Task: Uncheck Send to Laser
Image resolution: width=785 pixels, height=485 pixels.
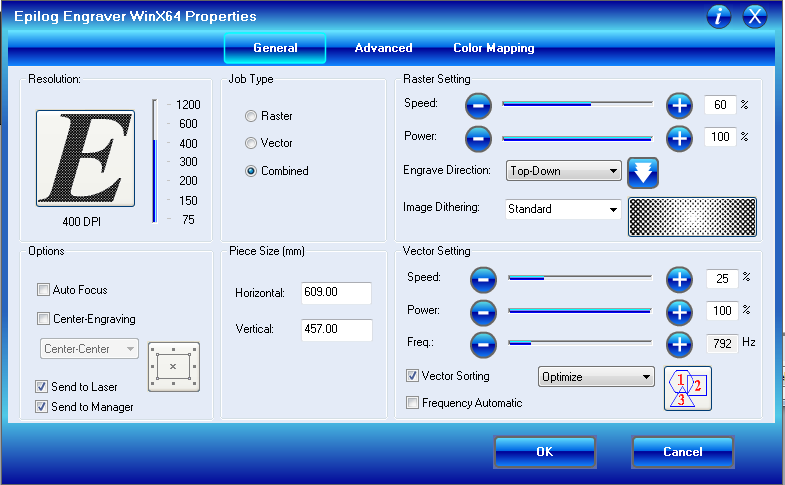Action: click(x=42, y=386)
